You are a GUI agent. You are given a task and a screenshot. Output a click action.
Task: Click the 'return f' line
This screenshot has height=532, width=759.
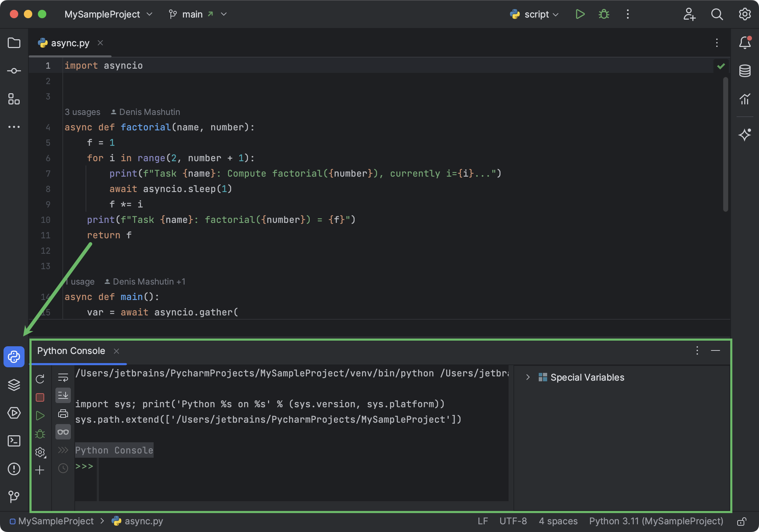pyautogui.click(x=109, y=235)
